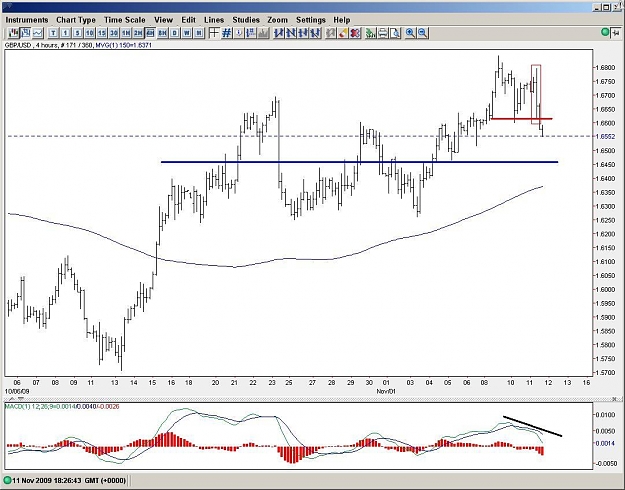Print the chart via printer icon
This screenshot has width=625, height=490.
point(383,33)
